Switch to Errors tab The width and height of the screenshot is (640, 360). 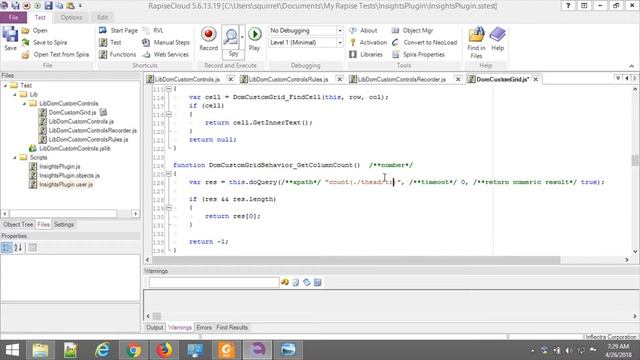(x=204, y=327)
